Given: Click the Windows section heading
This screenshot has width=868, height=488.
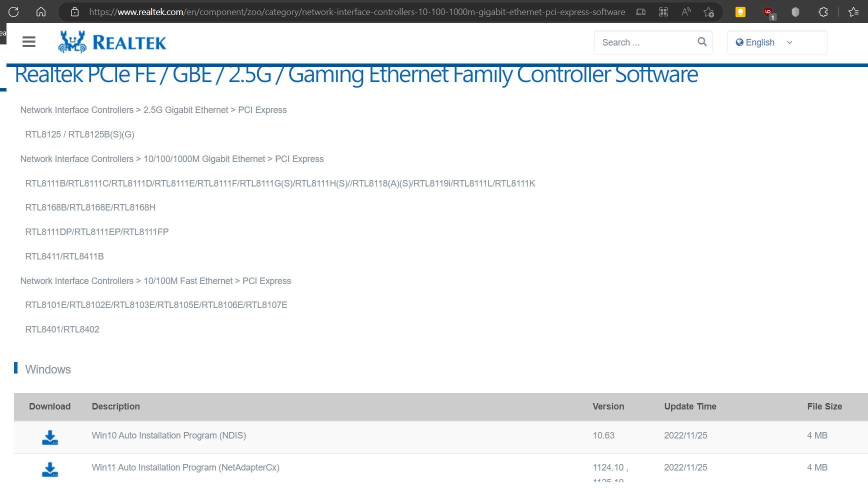Looking at the screenshot, I should (48, 369).
